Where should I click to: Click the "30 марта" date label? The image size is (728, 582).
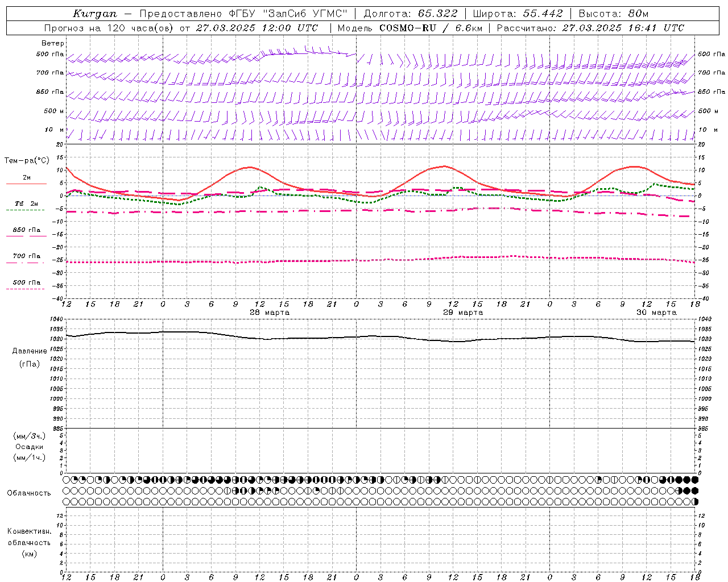656,313
